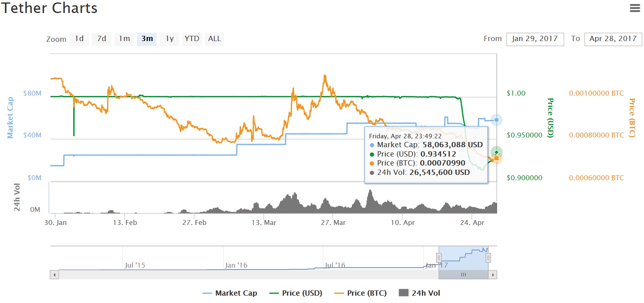Click the orange Price (BTC) data point marker

tap(496, 158)
